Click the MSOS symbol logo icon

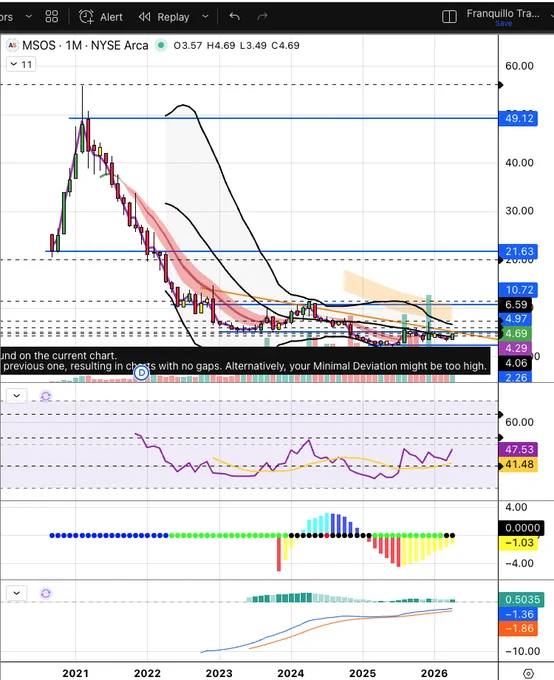click(12, 45)
